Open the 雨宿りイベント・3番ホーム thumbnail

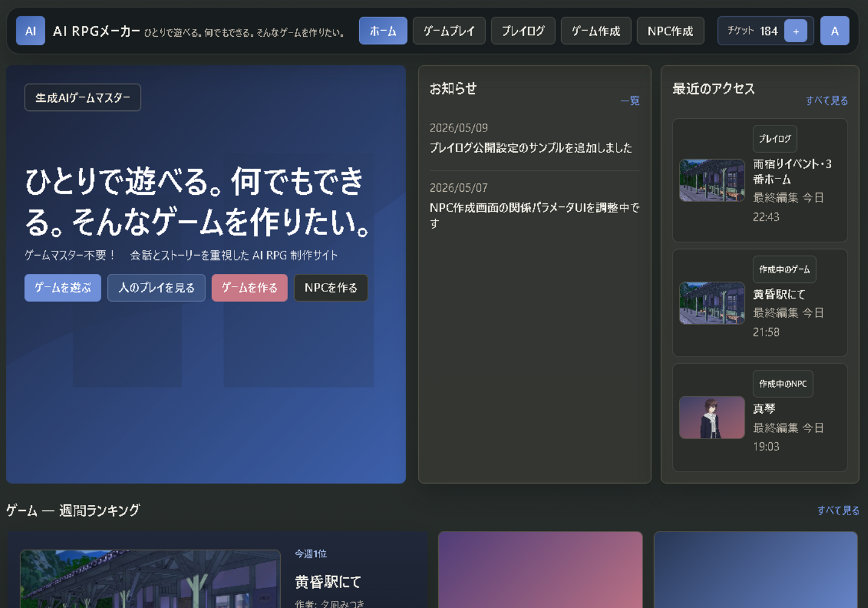712,180
